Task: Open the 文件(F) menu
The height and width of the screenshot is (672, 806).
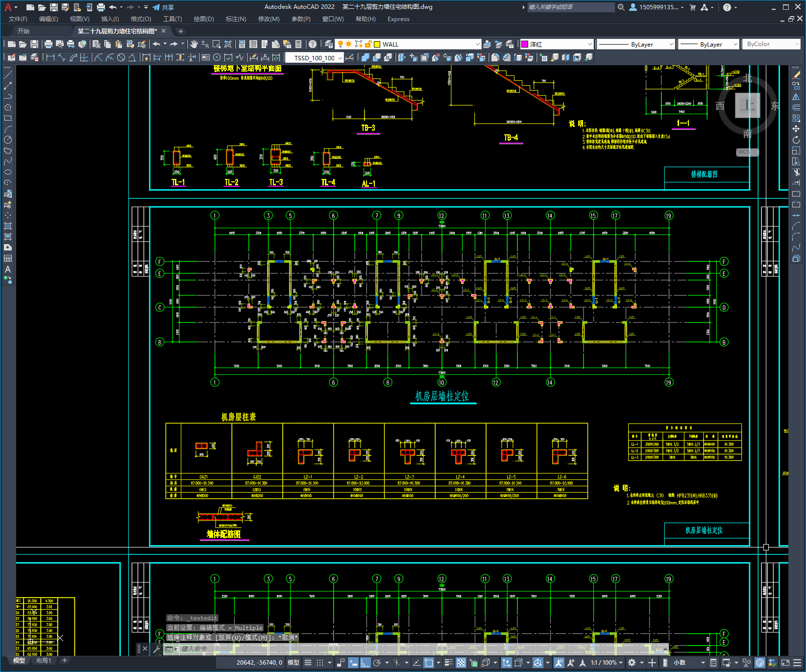Action: [x=18, y=19]
